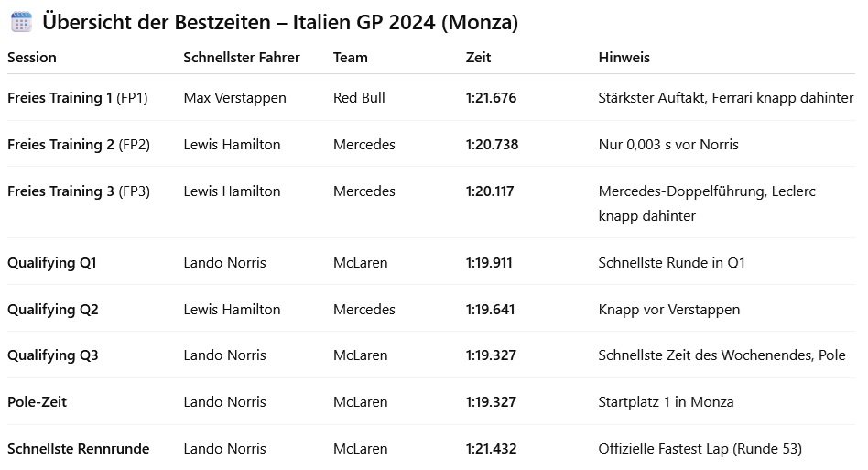Click the Übersicht der Bestzeiten heading
The height and width of the screenshot is (470, 868).
coord(280,23)
